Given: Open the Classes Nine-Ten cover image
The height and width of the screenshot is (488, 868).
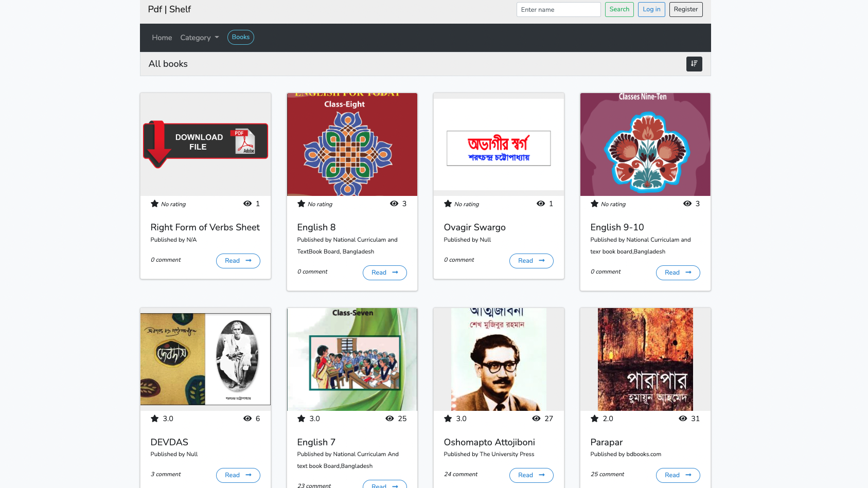Looking at the screenshot, I should [x=645, y=144].
